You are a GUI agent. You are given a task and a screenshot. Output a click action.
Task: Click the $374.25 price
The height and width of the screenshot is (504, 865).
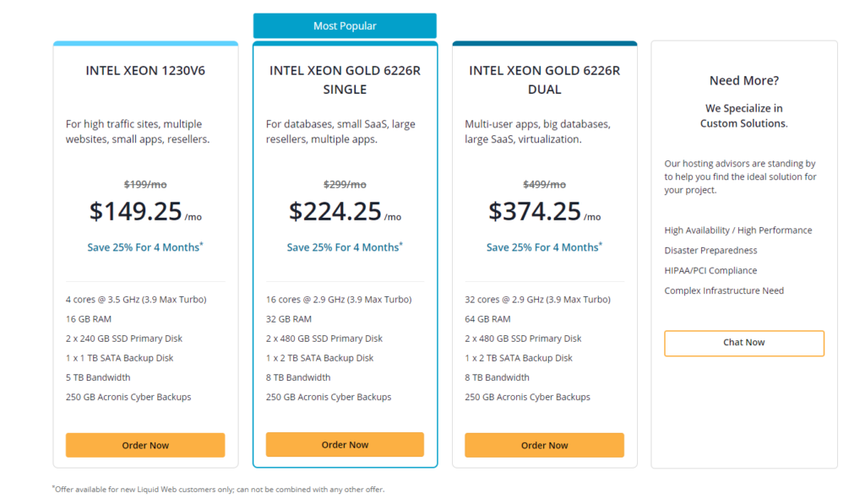pyautogui.click(x=535, y=211)
